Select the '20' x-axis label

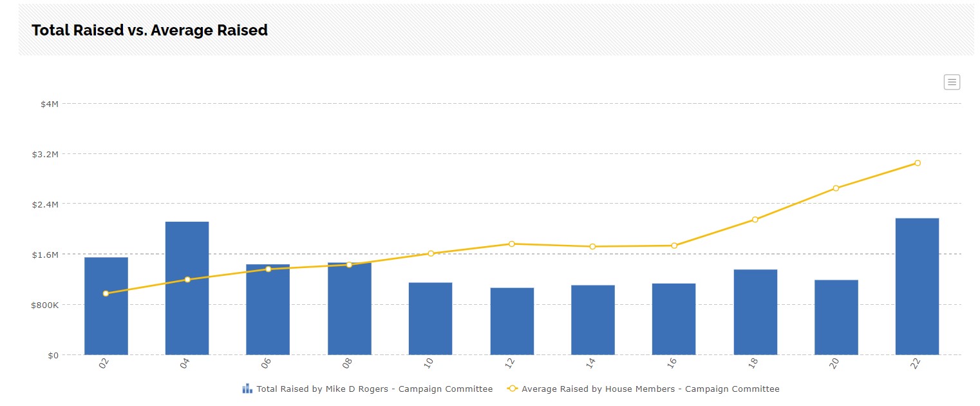coord(834,363)
